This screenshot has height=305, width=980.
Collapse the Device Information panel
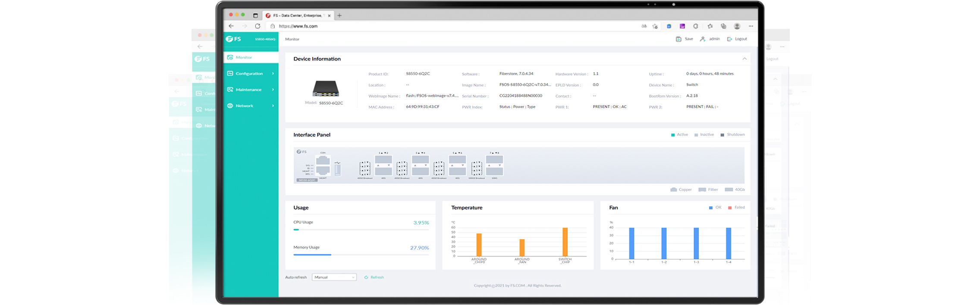(744, 59)
